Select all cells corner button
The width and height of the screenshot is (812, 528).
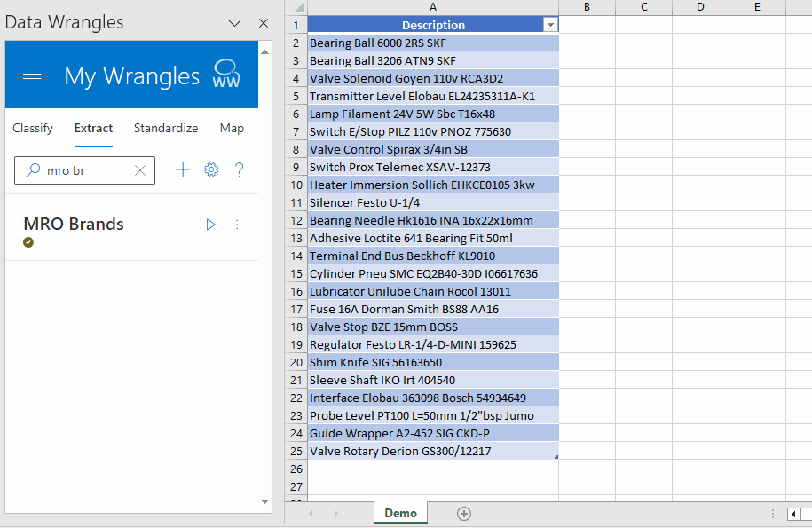coord(296,7)
